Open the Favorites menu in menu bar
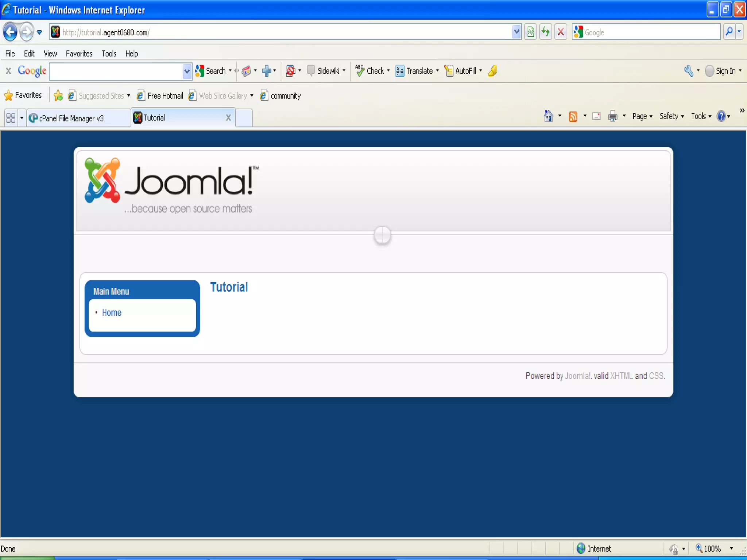Viewport: 747px width, 560px height. tap(79, 54)
